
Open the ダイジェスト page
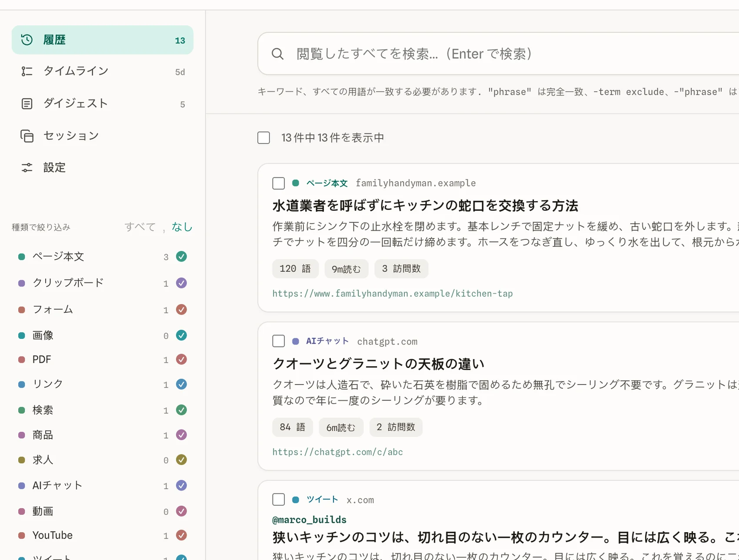click(x=102, y=104)
